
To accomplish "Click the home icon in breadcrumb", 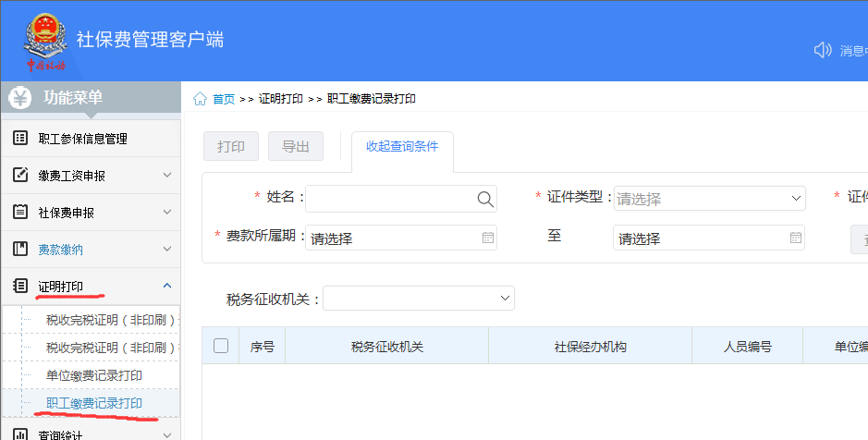I will click(200, 99).
